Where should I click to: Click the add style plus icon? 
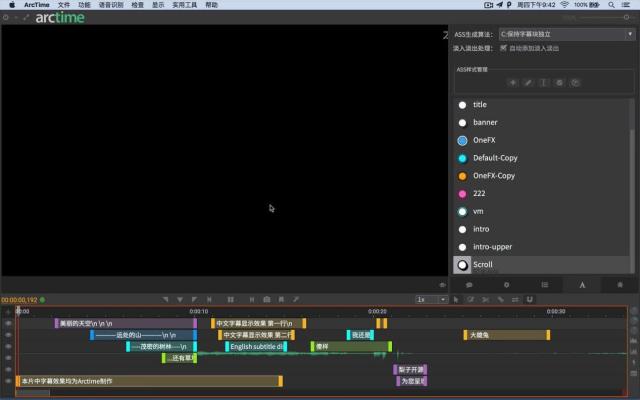pyautogui.click(x=513, y=82)
